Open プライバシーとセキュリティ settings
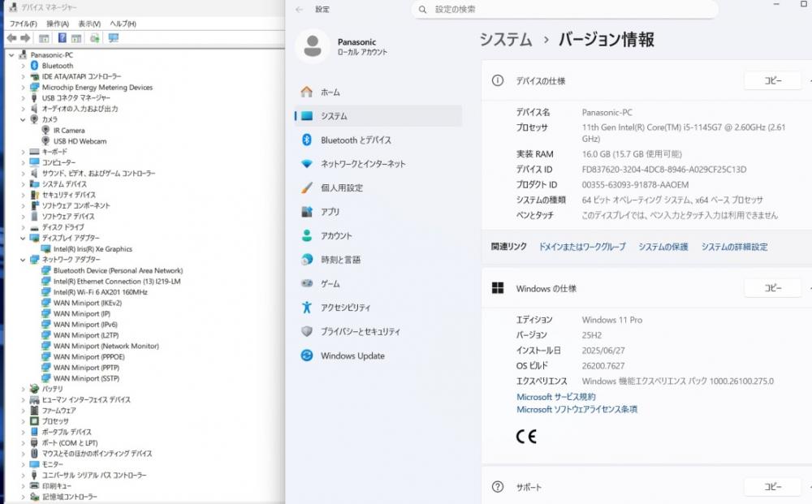 [x=378, y=332]
